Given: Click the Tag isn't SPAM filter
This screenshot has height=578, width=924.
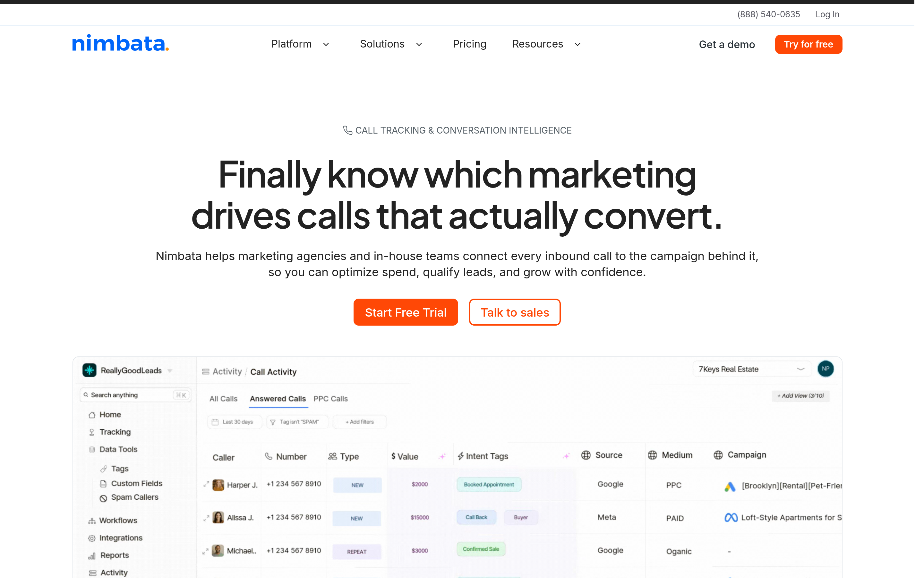Looking at the screenshot, I should (297, 422).
